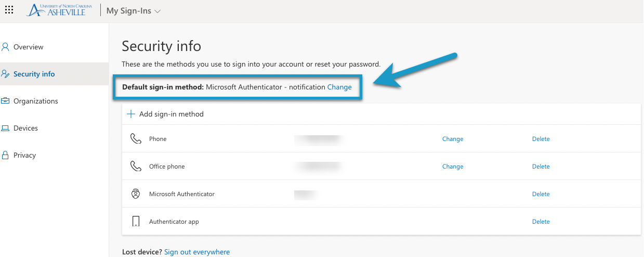Change the Phone number

tap(452, 139)
